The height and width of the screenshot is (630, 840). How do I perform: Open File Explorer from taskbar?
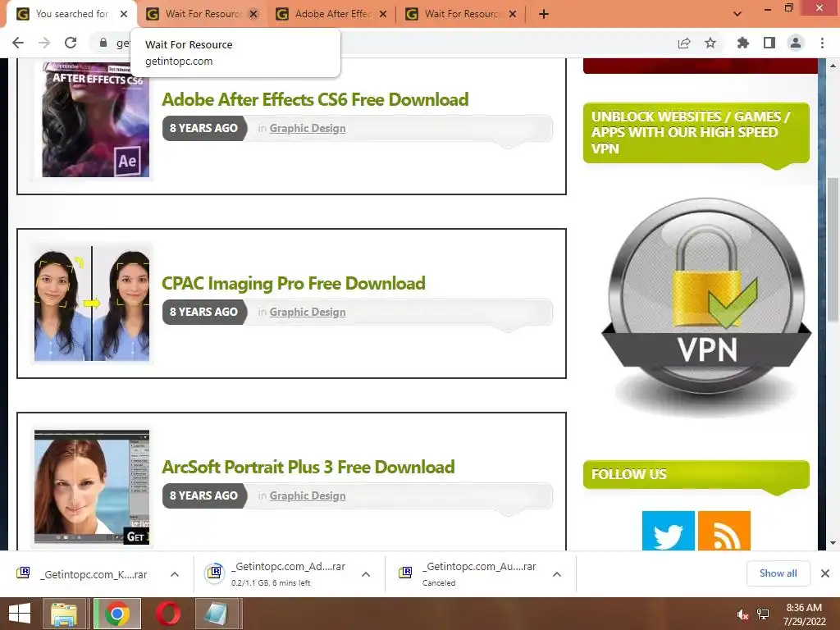pos(64,614)
